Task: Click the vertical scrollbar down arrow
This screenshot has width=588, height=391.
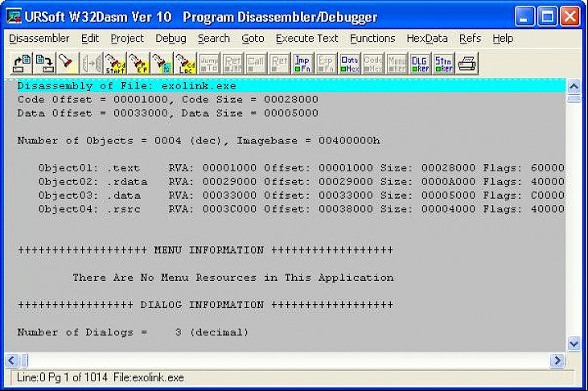Action: pos(574,344)
